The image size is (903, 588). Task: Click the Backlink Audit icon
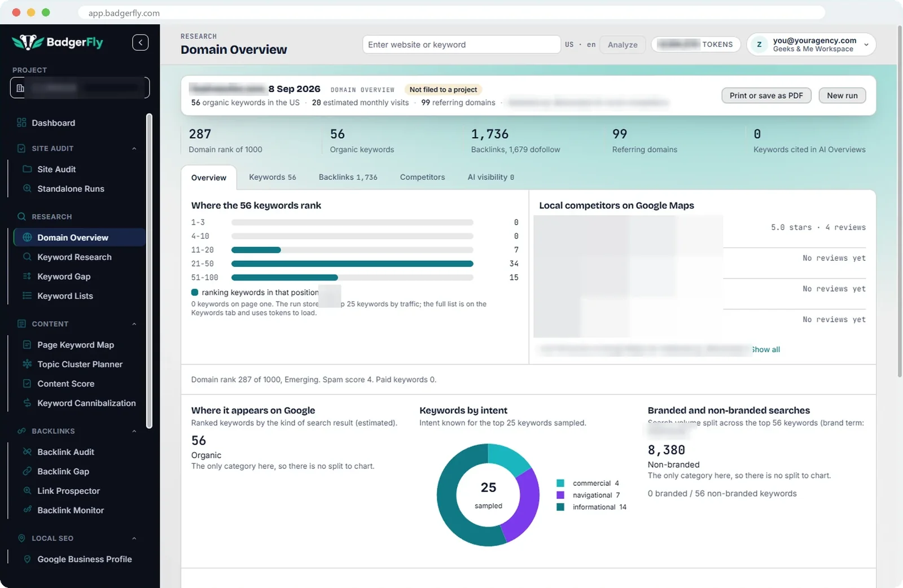tap(27, 452)
